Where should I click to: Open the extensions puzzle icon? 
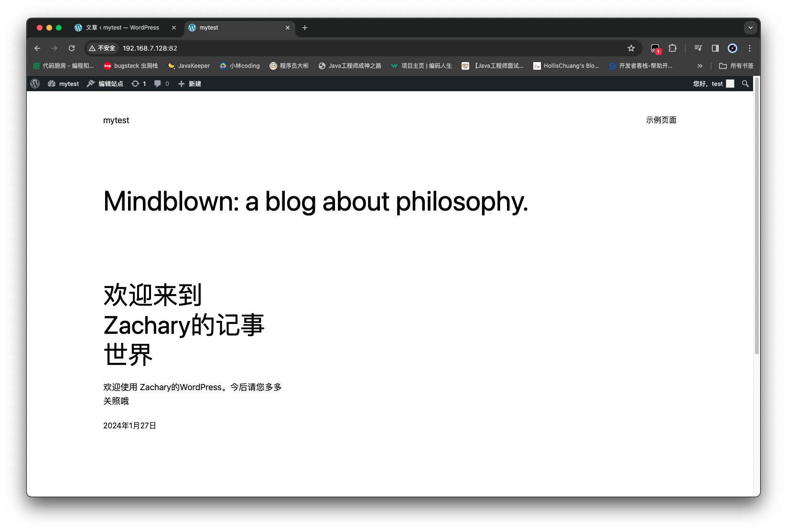(x=673, y=48)
